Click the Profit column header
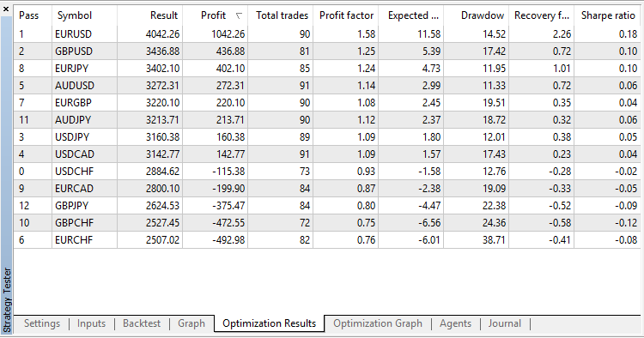Screen dimensions: 644x338 coord(216,15)
